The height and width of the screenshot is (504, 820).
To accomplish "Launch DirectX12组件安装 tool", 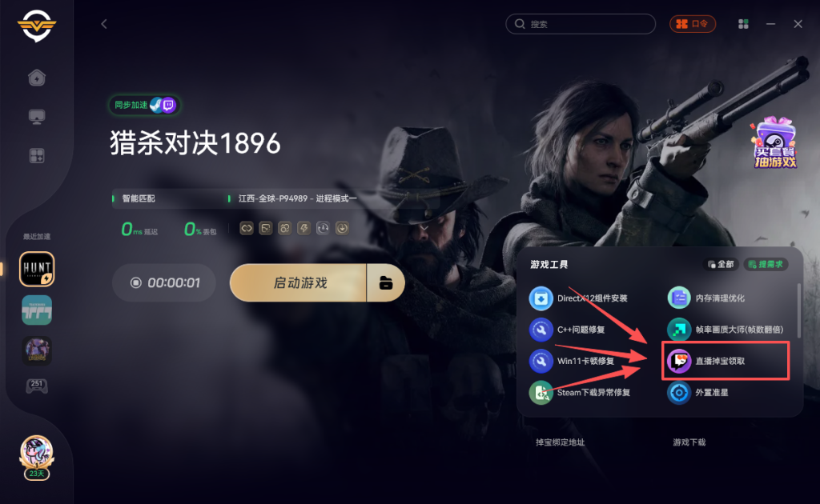I will click(x=578, y=298).
